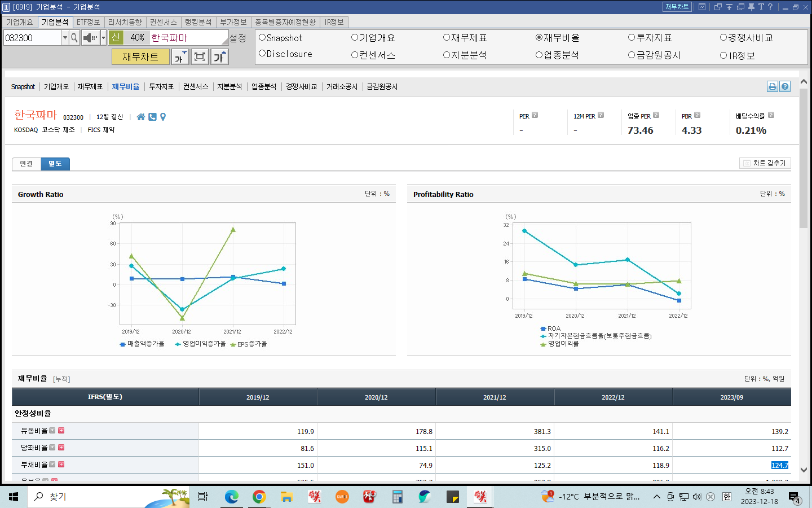The image size is (812, 508).
Task: Open the stock code dropdown arrow
Action: [65, 38]
